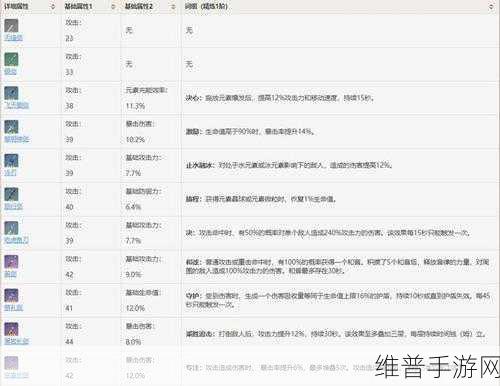Open the 黎明神剑 name link
This screenshot has width=500, height=386.
17,139
